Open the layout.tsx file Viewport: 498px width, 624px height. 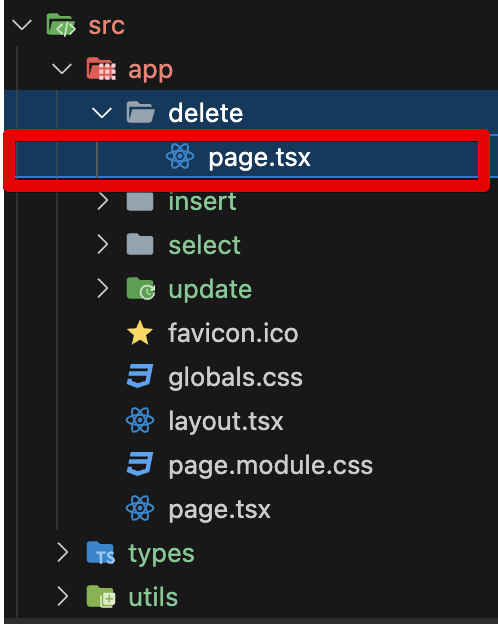pos(226,421)
